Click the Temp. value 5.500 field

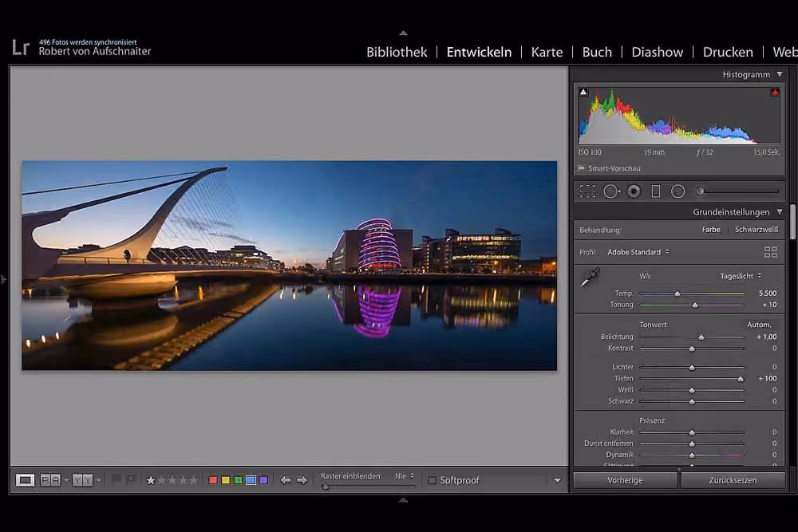768,294
